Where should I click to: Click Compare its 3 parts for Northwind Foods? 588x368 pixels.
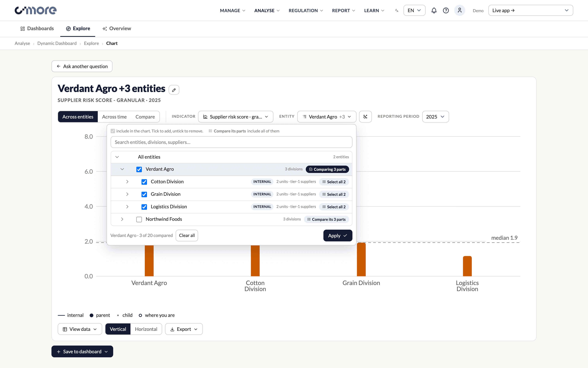(x=326, y=219)
